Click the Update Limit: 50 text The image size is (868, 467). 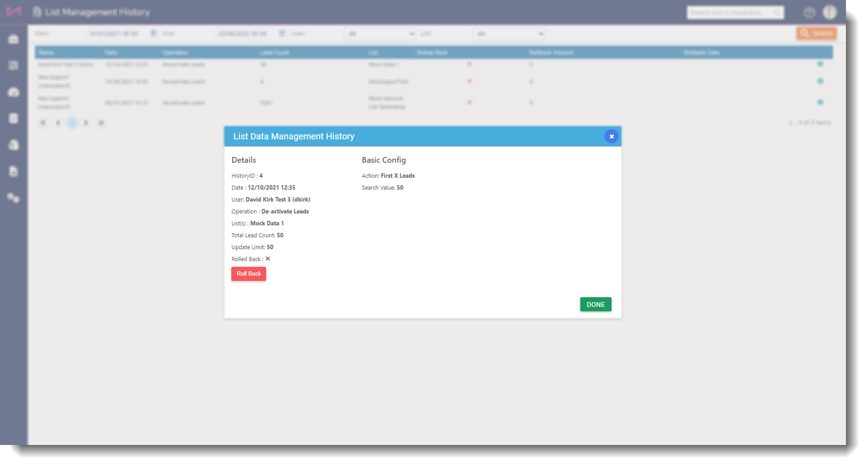pyautogui.click(x=252, y=247)
